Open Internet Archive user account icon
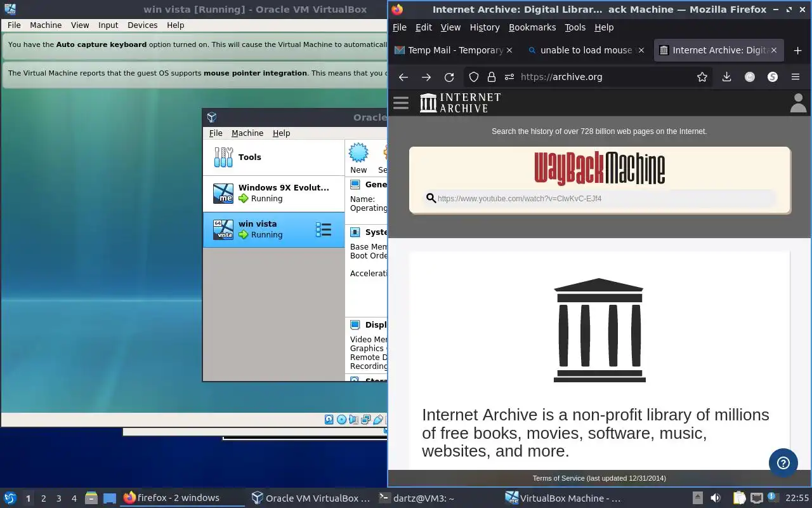 point(798,103)
